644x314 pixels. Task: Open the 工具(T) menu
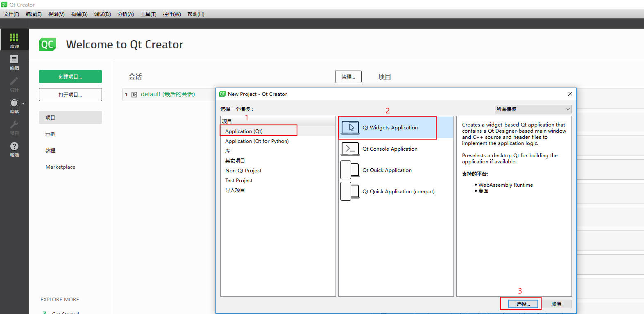pyautogui.click(x=148, y=14)
